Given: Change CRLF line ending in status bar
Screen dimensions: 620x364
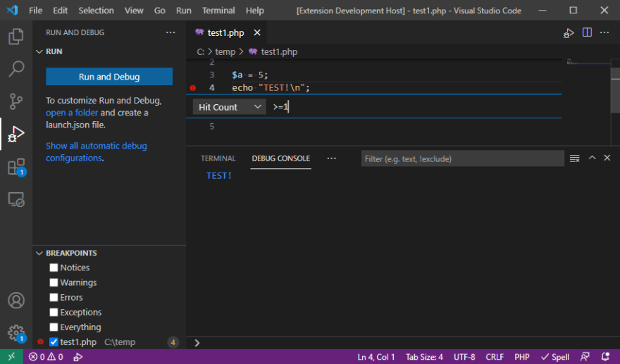Looking at the screenshot, I should pos(495,357).
